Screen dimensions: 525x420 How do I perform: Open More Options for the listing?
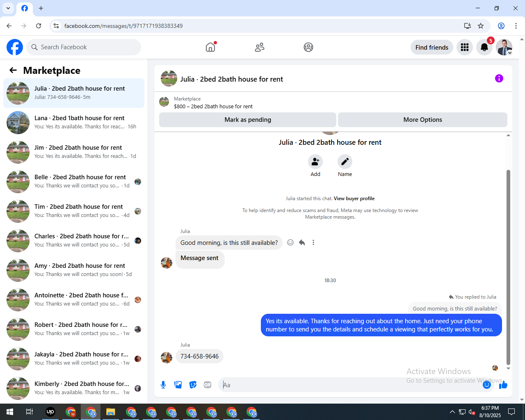[x=422, y=120]
